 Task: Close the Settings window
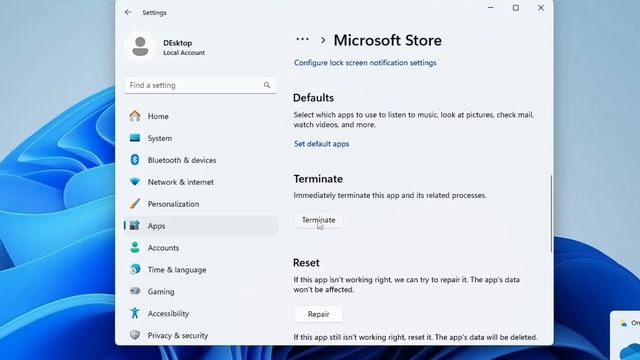click(x=541, y=8)
